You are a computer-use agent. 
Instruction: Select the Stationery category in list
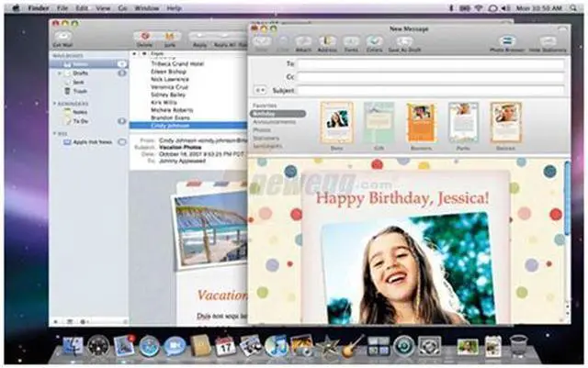pyautogui.click(x=266, y=139)
